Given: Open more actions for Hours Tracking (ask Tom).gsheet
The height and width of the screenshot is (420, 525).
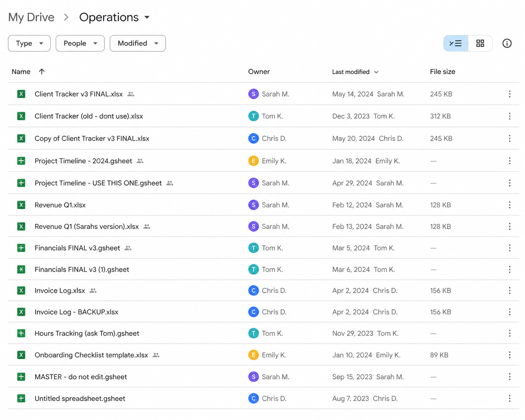Looking at the screenshot, I should click(x=509, y=333).
